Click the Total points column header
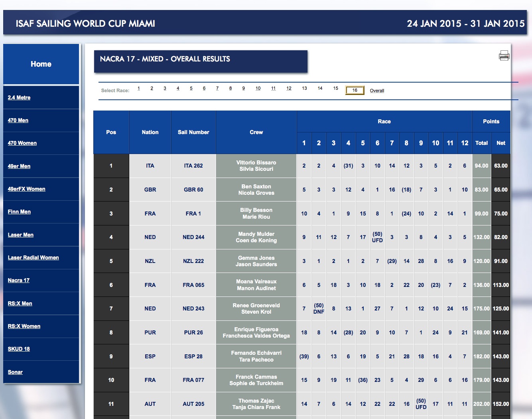532x419 pixels. click(x=481, y=143)
